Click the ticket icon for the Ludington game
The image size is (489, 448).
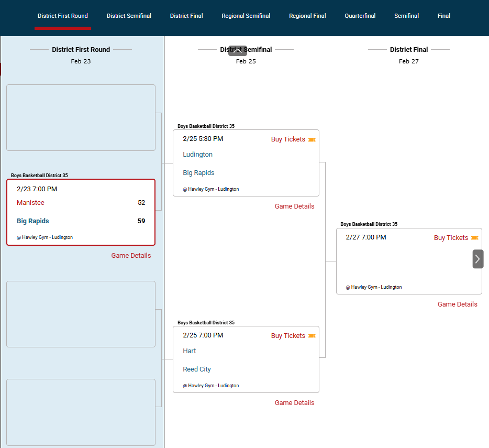pyautogui.click(x=312, y=140)
